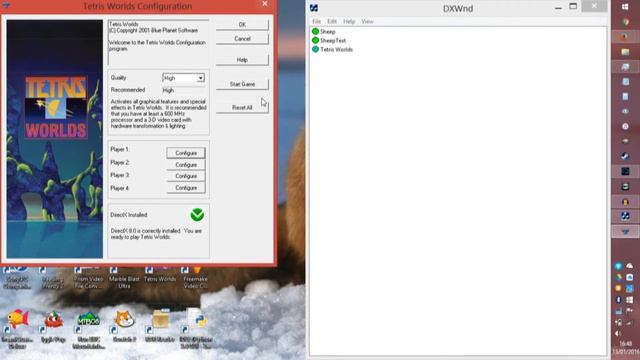Select the SheepTest entry in DXWnd
The height and width of the screenshot is (360, 640).
[x=329, y=40]
